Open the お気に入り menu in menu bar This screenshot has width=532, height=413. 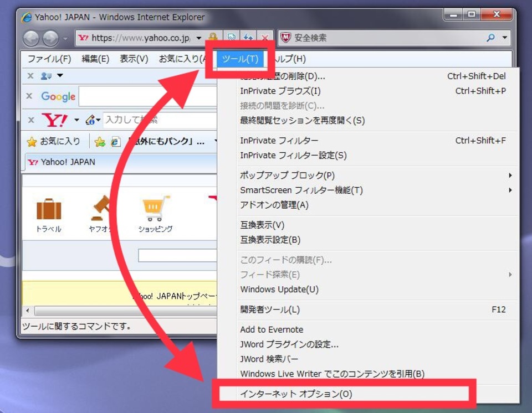click(182, 59)
